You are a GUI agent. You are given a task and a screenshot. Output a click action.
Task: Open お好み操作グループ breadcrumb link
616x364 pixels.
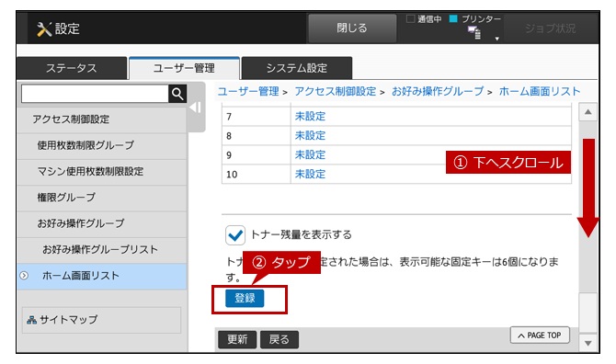click(x=438, y=92)
